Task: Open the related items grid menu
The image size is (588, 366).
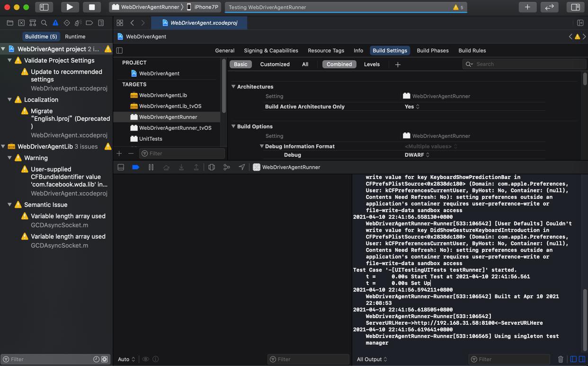Action: 120,23
